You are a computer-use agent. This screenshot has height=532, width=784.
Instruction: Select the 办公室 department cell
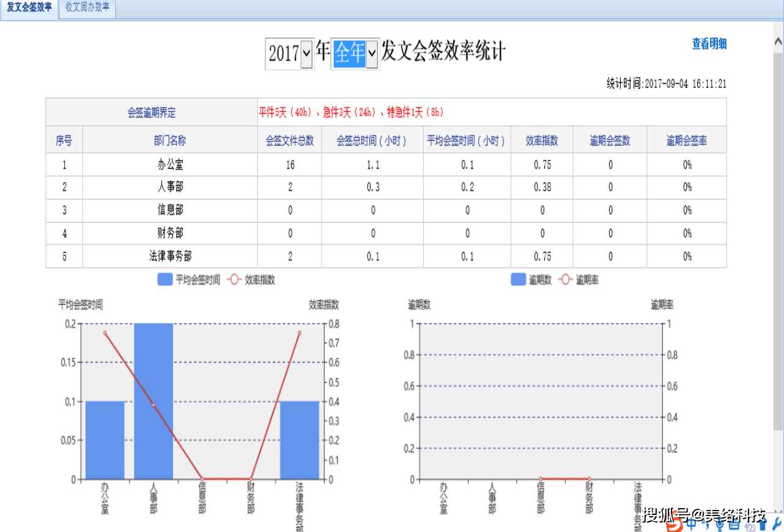click(170, 165)
